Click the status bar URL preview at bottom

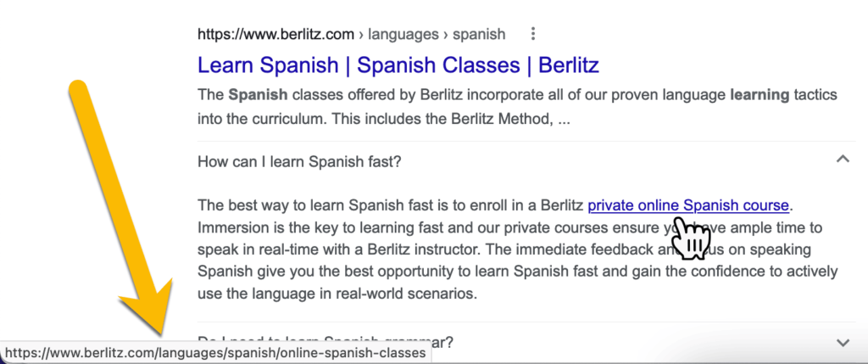(216, 353)
